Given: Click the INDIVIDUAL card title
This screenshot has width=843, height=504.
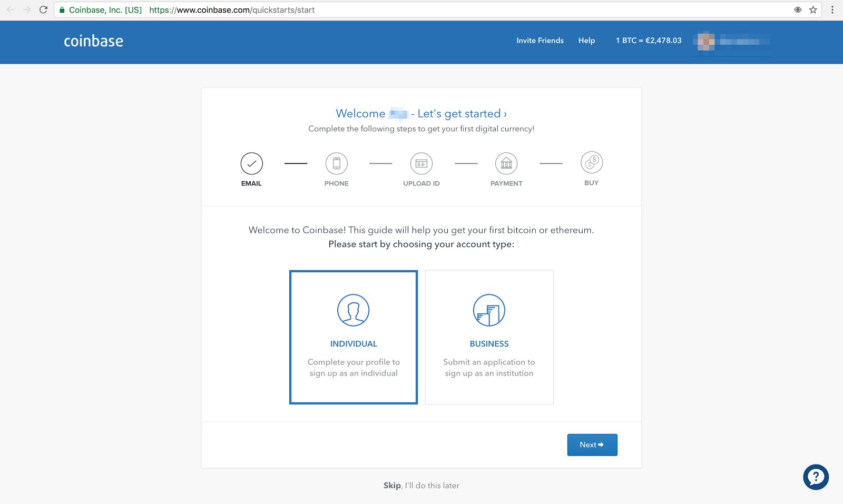Looking at the screenshot, I should point(354,344).
